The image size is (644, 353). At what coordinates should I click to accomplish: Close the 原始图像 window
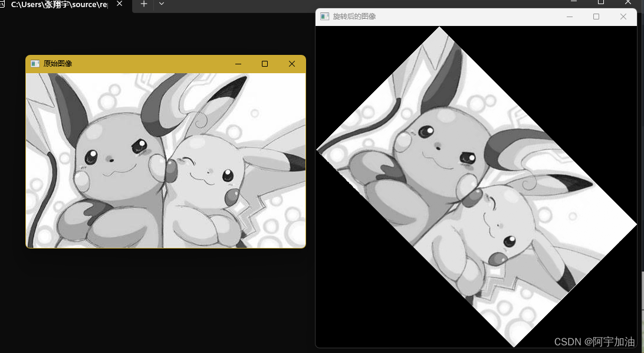tap(291, 64)
